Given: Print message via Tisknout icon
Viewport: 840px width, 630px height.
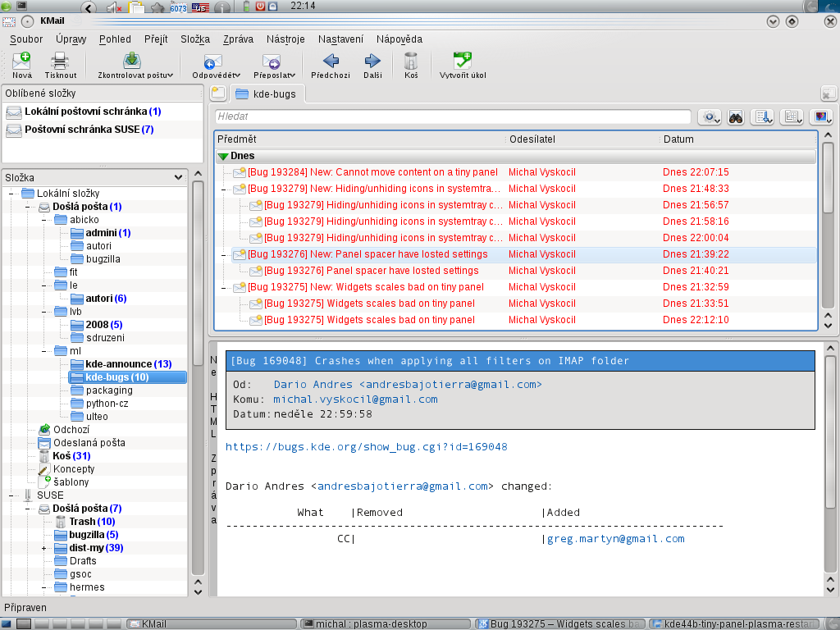Looking at the screenshot, I should click(x=60, y=65).
